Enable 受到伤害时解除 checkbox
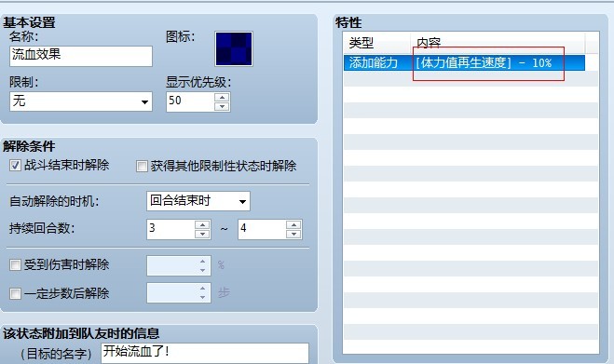The image size is (614, 364). point(15,265)
